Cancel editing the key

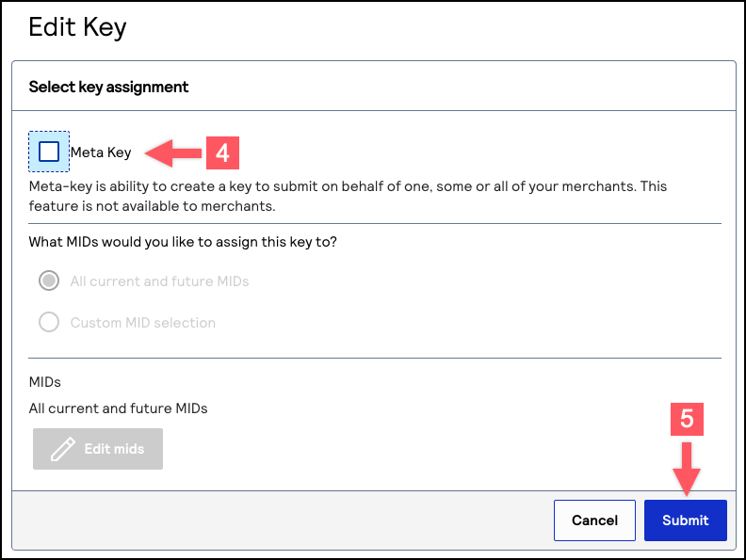pos(594,520)
